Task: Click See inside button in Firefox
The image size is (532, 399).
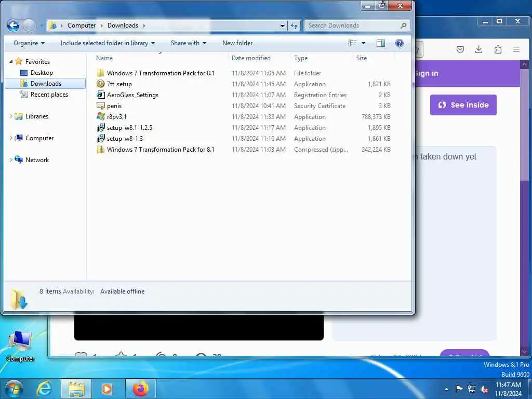Action: pyautogui.click(x=463, y=105)
